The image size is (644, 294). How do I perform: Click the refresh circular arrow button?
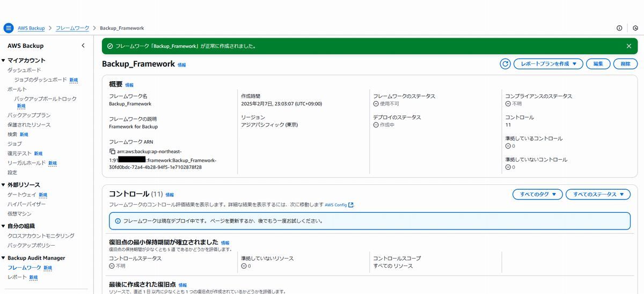point(505,64)
